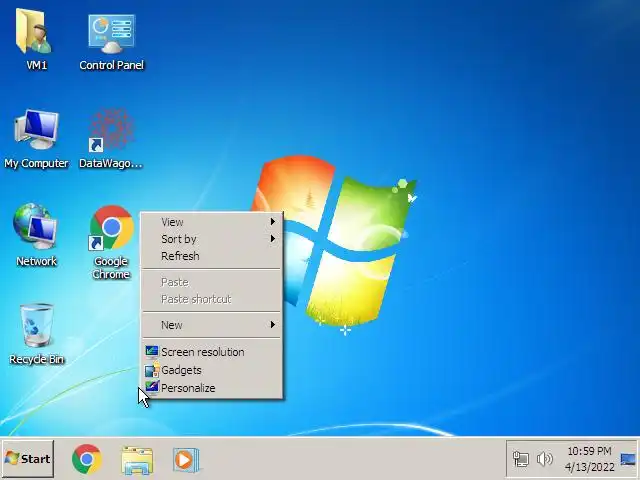The image size is (640, 480).
Task: Expand the Sort by submenu arrow
Action: coord(273,238)
